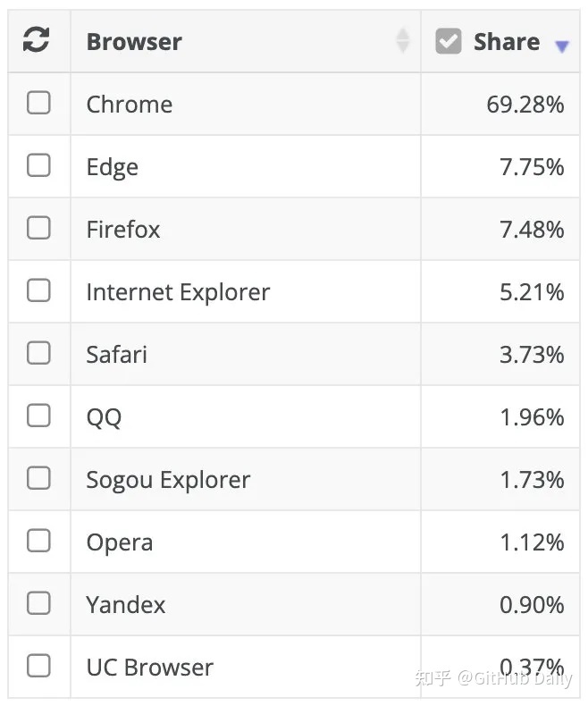
Task: Click the Internet Explorer row name
Action: (178, 292)
